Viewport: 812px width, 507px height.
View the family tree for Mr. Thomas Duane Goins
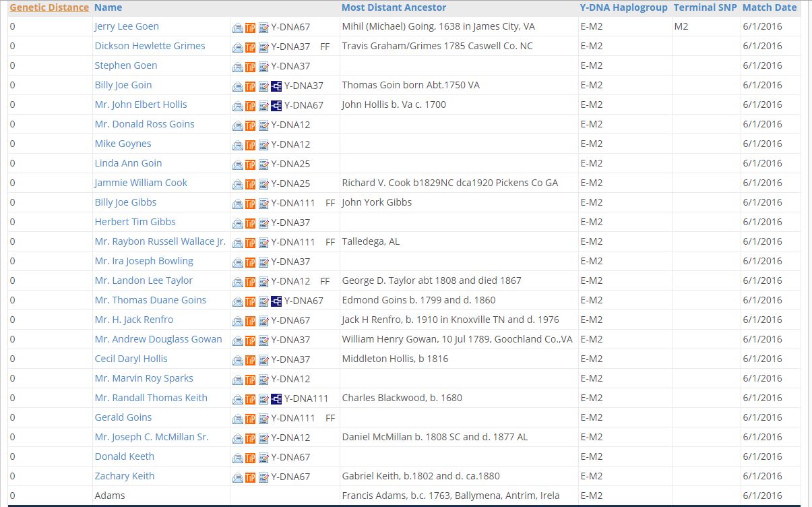[x=276, y=301]
